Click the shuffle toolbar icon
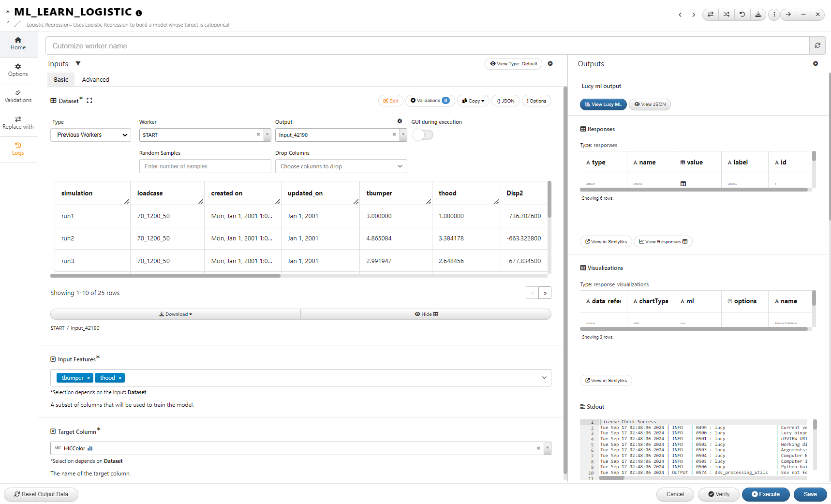This screenshot has width=831, height=504. pos(726,15)
